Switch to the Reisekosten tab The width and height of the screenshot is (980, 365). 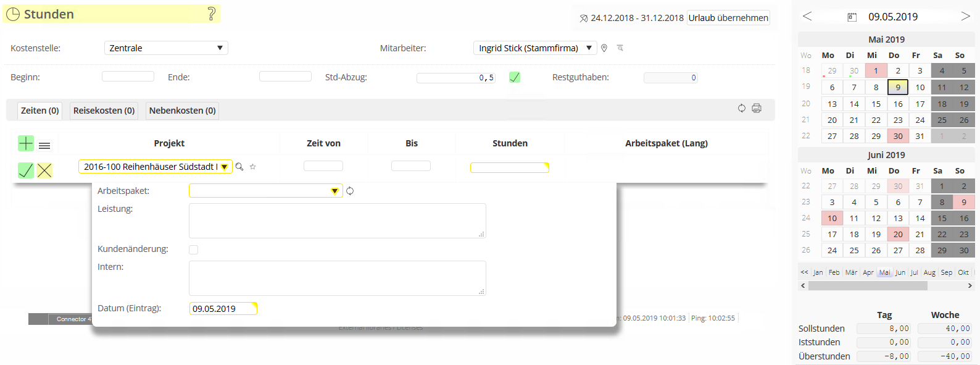click(x=104, y=111)
